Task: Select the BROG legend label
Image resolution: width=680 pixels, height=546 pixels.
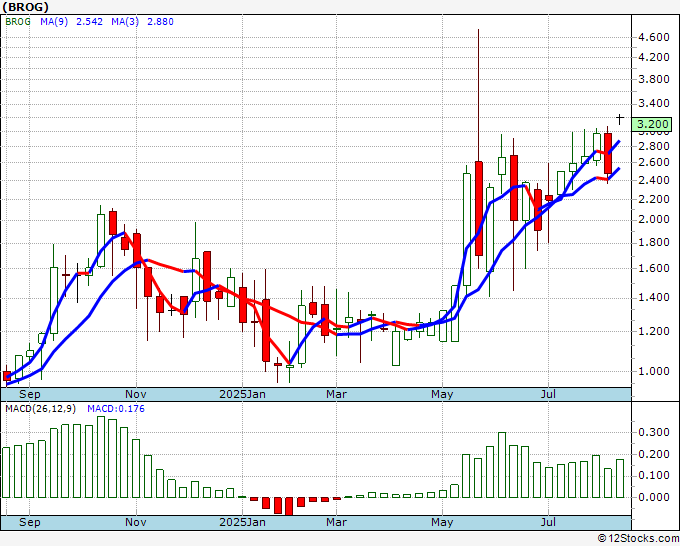Action: tap(18, 22)
